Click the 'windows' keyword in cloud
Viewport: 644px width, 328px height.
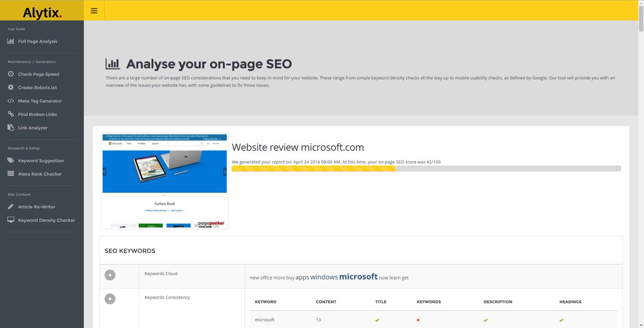(324, 277)
